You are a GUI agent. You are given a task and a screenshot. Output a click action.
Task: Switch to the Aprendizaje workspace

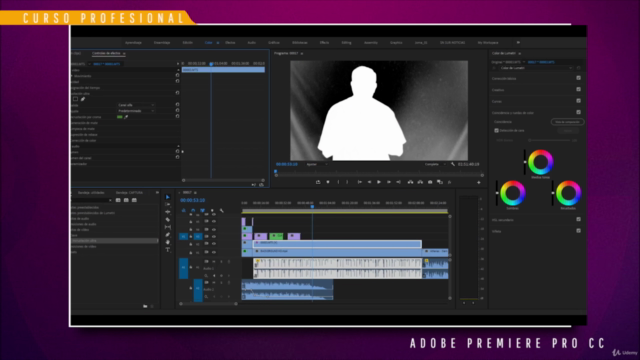tap(133, 42)
